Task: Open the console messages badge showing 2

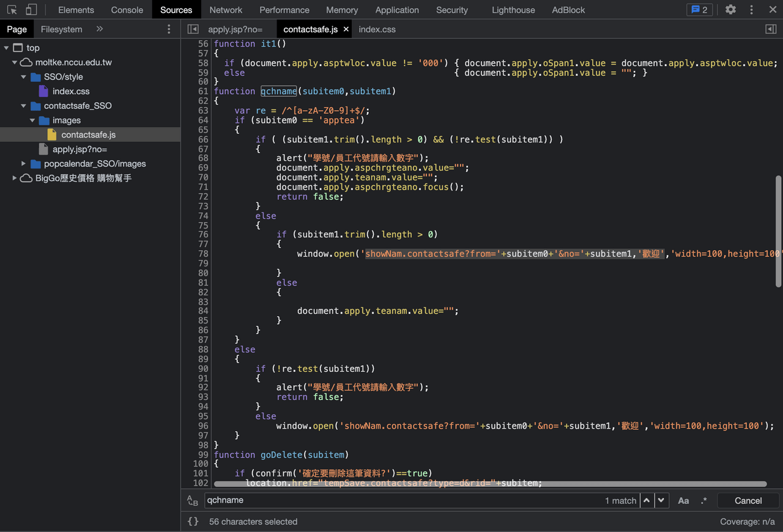Action: pos(699,10)
